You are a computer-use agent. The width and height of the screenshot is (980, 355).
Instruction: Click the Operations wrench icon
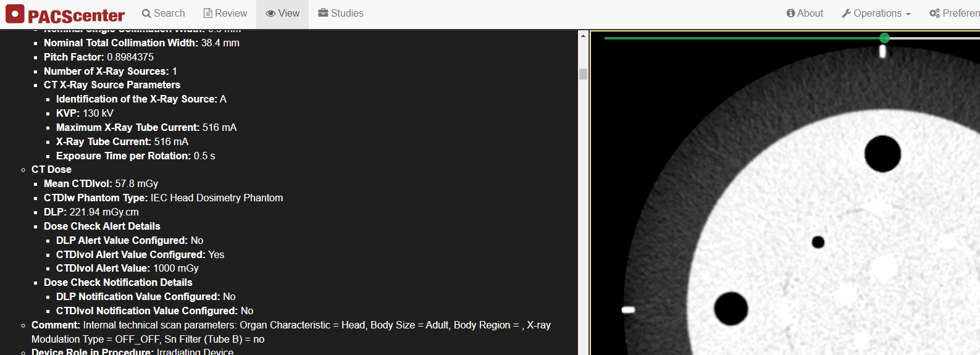[846, 14]
